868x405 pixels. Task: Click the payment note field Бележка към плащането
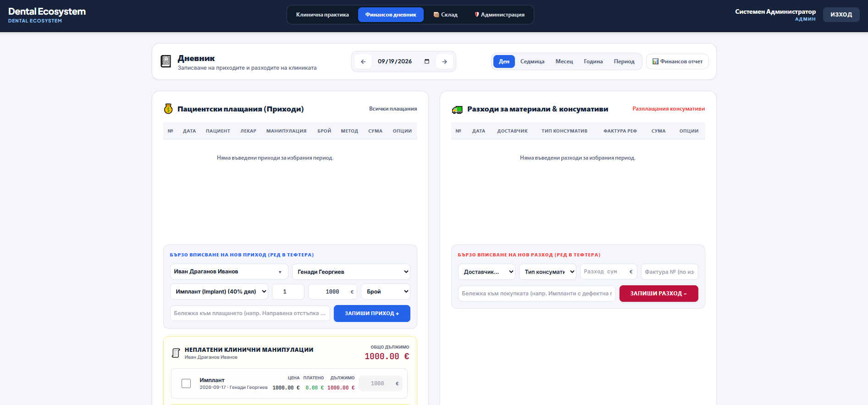(x=250, y=313)
